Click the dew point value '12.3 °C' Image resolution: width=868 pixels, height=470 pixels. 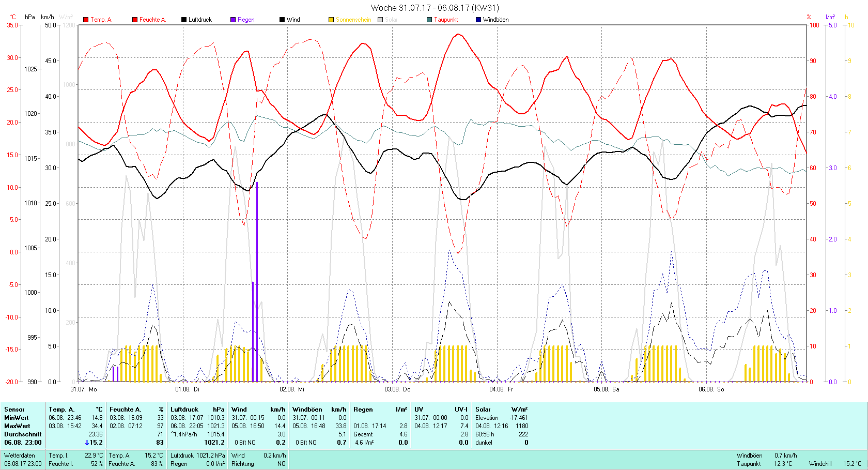pos(783,464)
